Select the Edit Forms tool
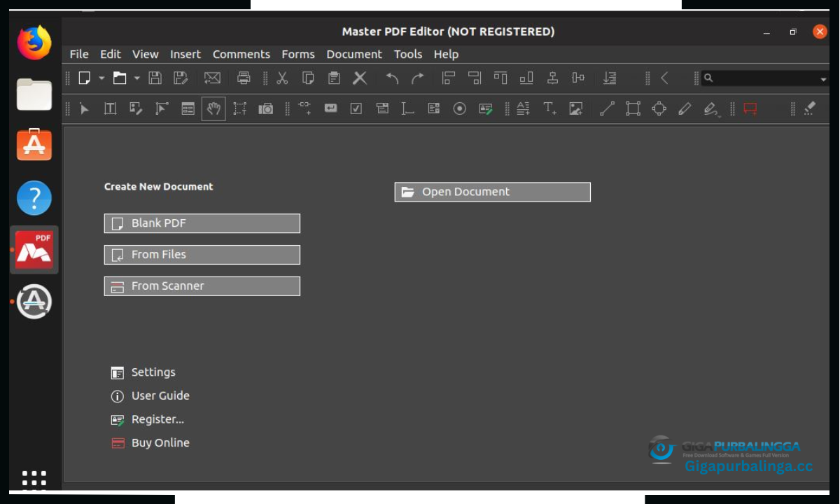Image resolution: width=840 pixels, height=504 pixels. click(188, 108)
